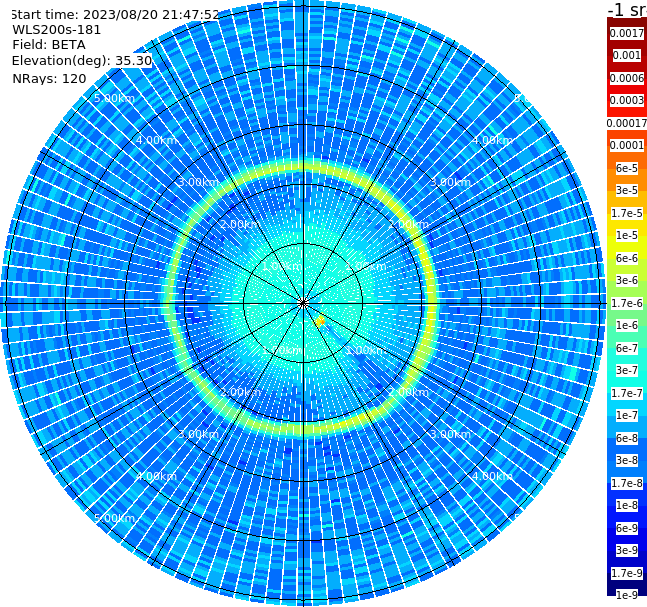Click the 6e-8 colorbar tick label

tap(627, 438)
